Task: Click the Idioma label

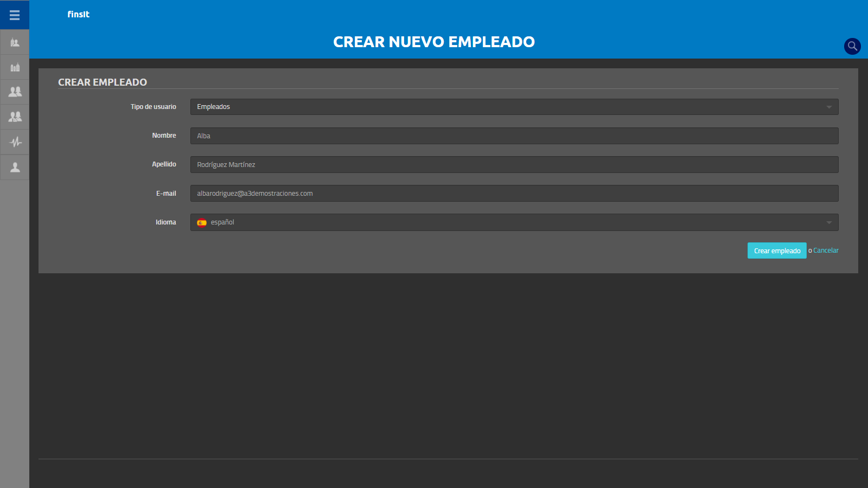Action: (166, 222)
